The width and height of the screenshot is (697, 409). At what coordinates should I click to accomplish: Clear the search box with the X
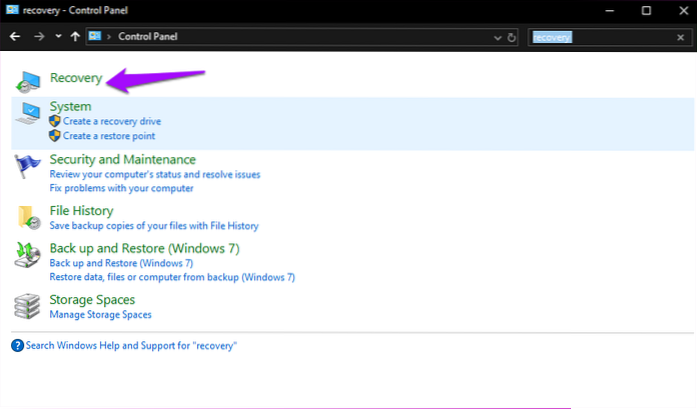coord(679,37)
